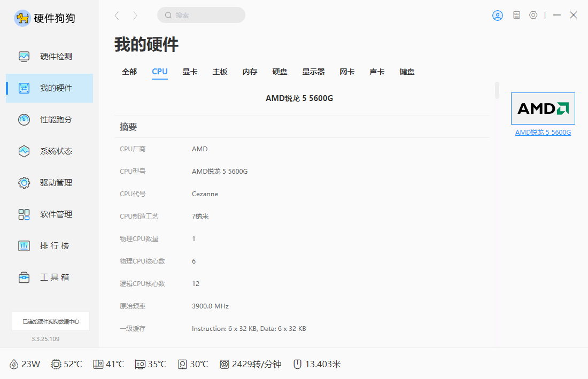Click the 3900.0 MHz frequency value

(x=211, y=306)
